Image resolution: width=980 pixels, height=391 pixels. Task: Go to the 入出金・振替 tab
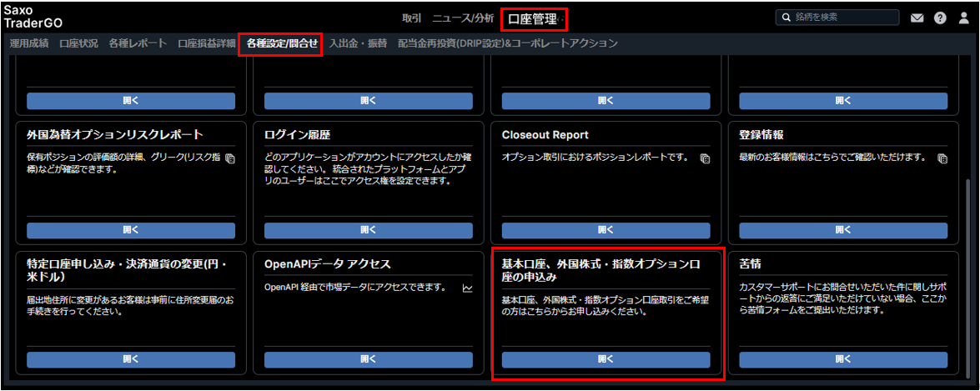358,43
